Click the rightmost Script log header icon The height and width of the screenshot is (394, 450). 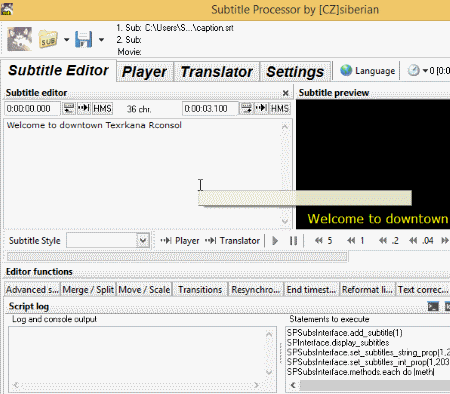447,306
